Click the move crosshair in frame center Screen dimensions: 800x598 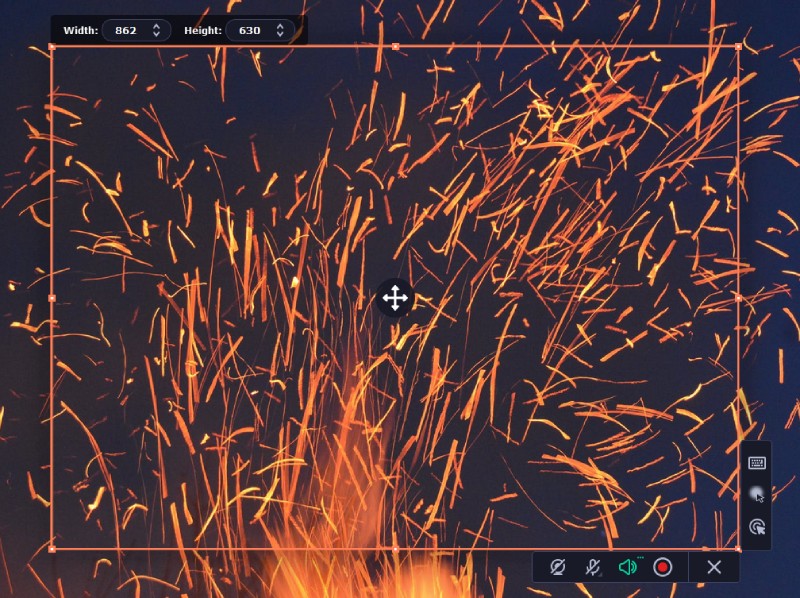(x=395, y=298)
